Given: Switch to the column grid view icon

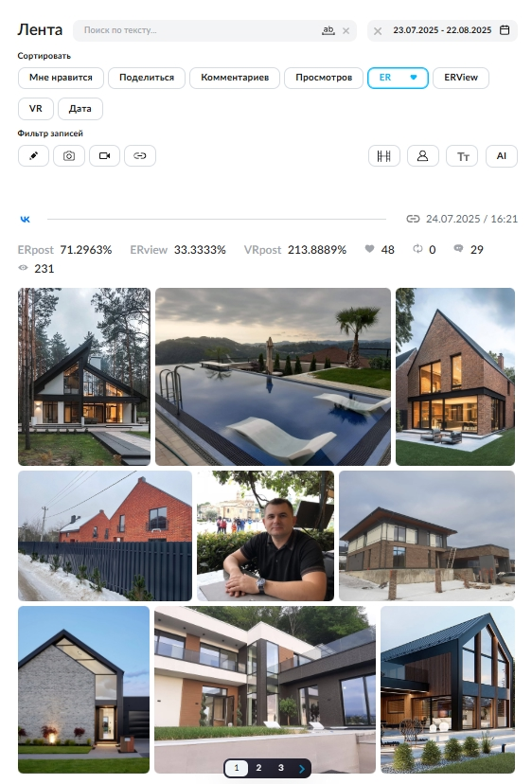Looking at the screenshot, I should 384,156.
